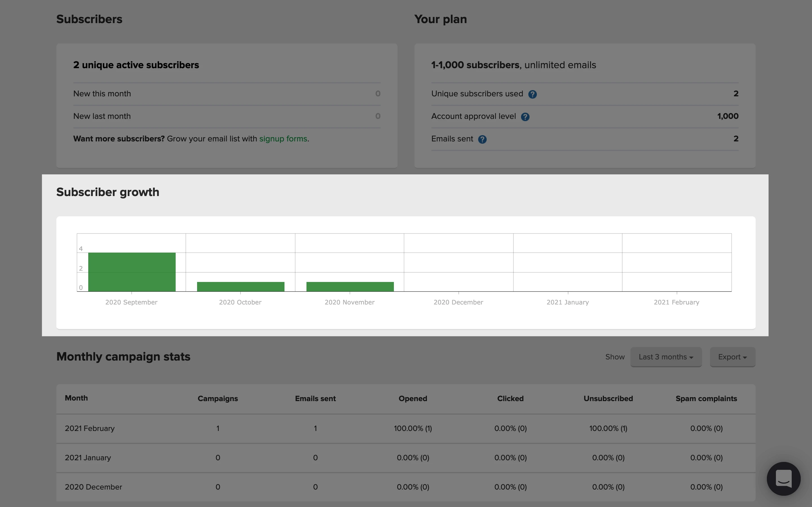The width and height of the screenshot is (812, 507).
Task: Click the Campaigns column header
Action: coord(217,398)
